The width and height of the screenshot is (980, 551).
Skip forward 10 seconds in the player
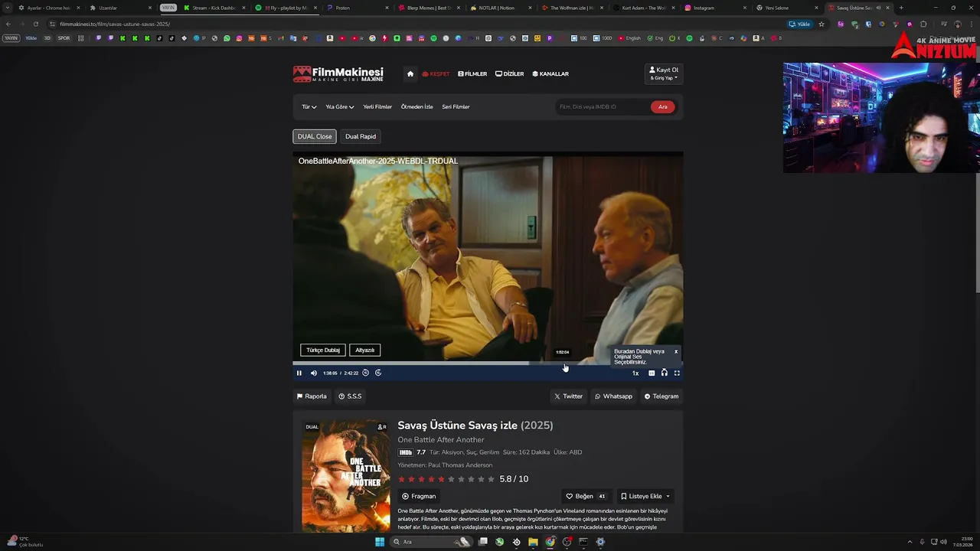coord(378,373)
